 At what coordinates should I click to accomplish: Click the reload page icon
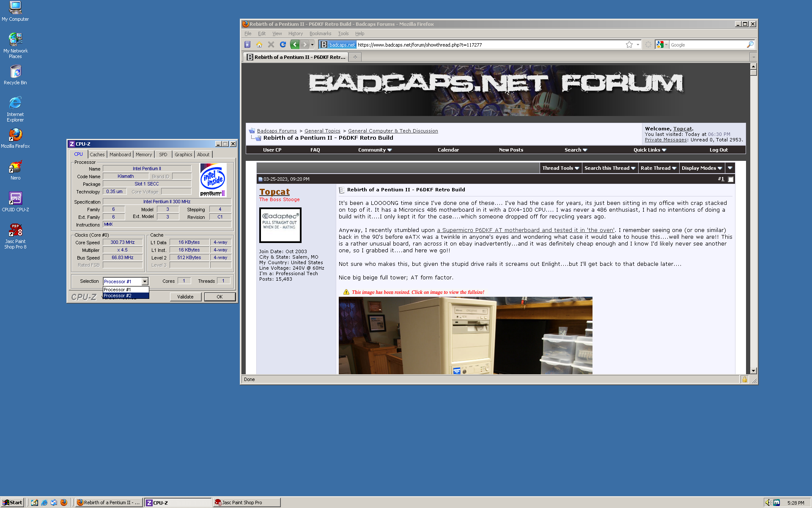click(x=283, y=44)
